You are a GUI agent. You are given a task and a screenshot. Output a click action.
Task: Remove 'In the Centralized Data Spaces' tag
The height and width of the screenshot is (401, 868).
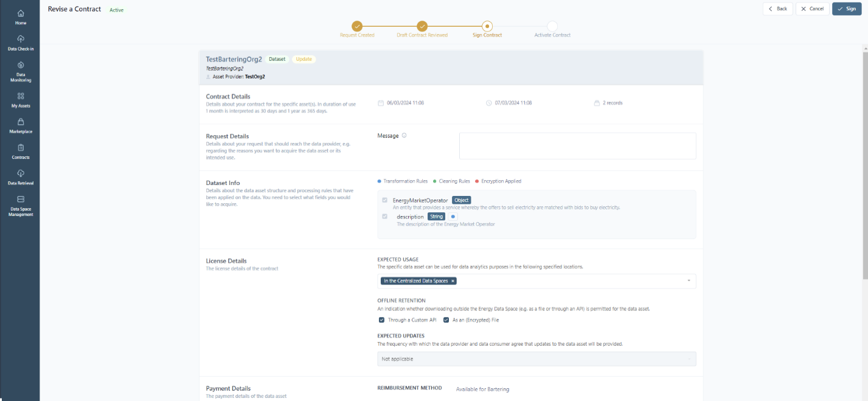[453, 281]
